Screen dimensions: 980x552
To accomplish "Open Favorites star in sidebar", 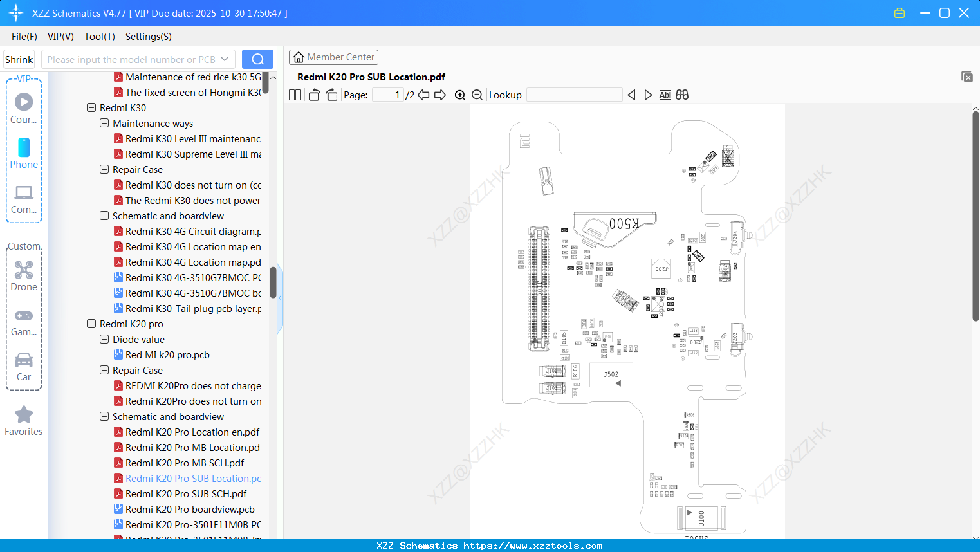I will pyautogui.click(x=24, y=421).
